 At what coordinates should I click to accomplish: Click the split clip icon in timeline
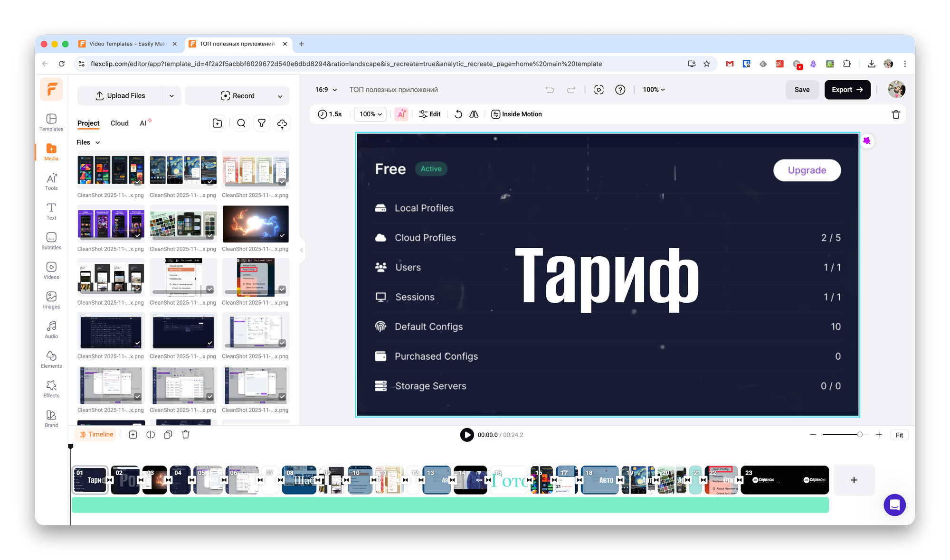pyautogui.click(x=151, y=435)
